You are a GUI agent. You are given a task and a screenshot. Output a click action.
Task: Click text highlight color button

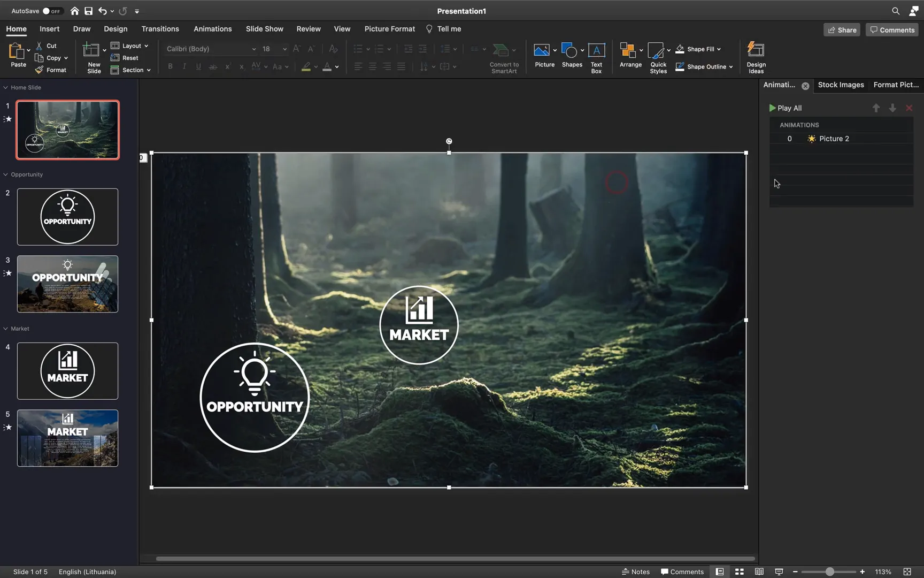tap(306, 66)
